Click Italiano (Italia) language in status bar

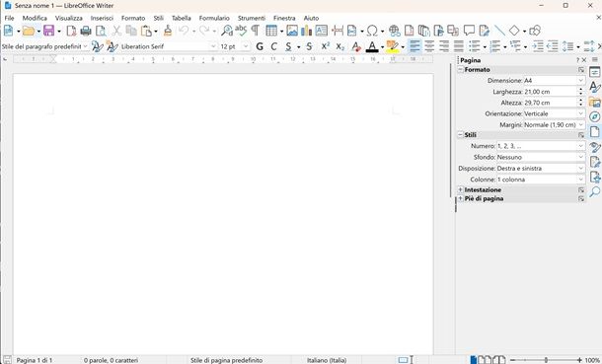point(327,360)
